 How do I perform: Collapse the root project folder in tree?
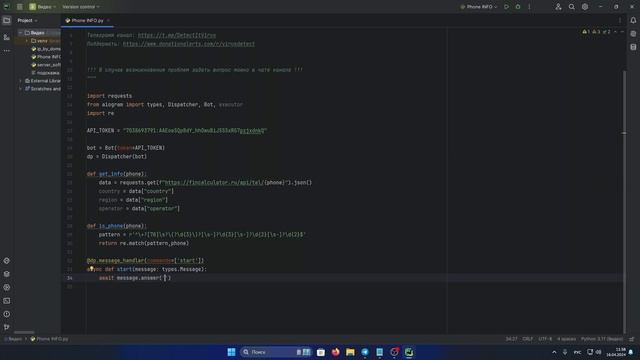click(x=20, y=33)
